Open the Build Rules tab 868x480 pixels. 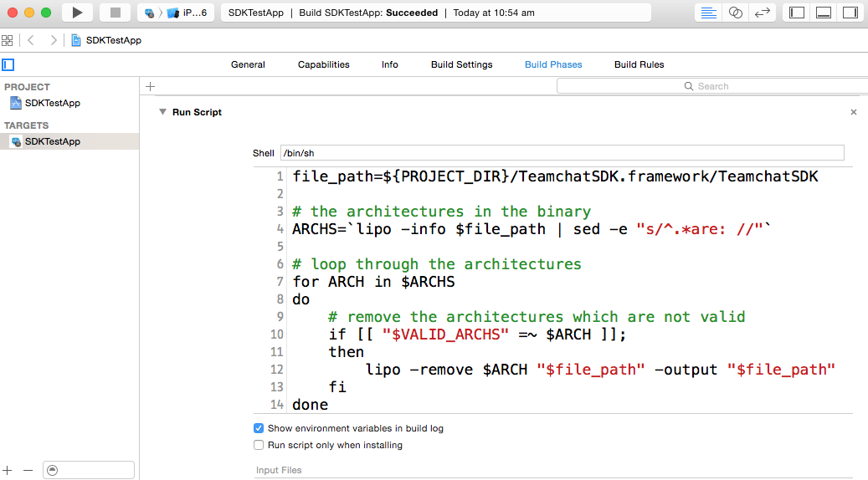click(x=639, y=64)
